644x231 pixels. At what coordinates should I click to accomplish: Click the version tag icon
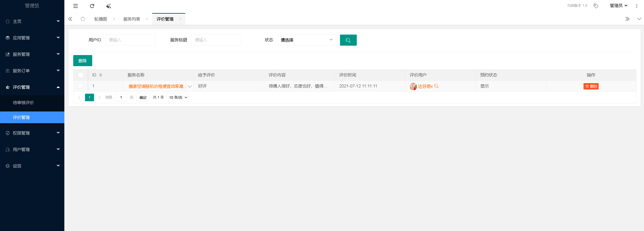point(596,6)
